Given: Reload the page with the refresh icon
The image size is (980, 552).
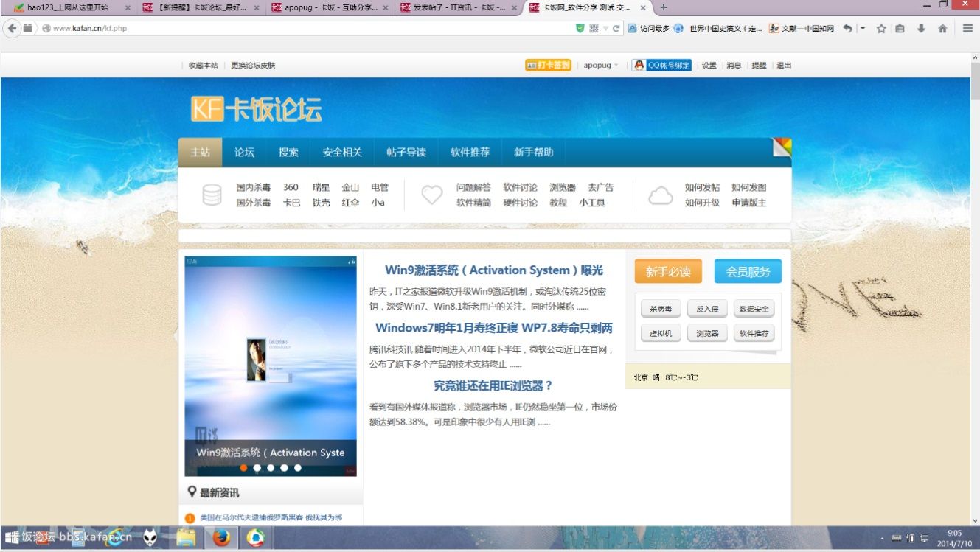Looking at the screenshot, I should 616,29.
